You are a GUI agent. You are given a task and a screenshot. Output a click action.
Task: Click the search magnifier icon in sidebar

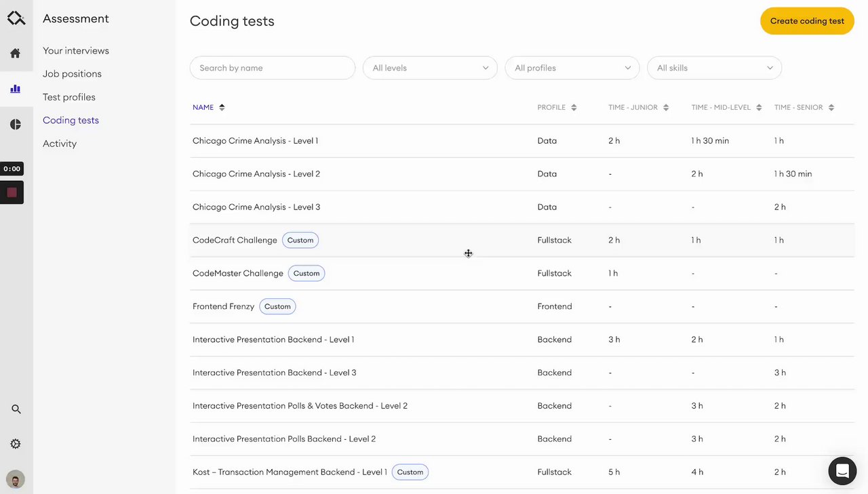click(x=16, y=409)
